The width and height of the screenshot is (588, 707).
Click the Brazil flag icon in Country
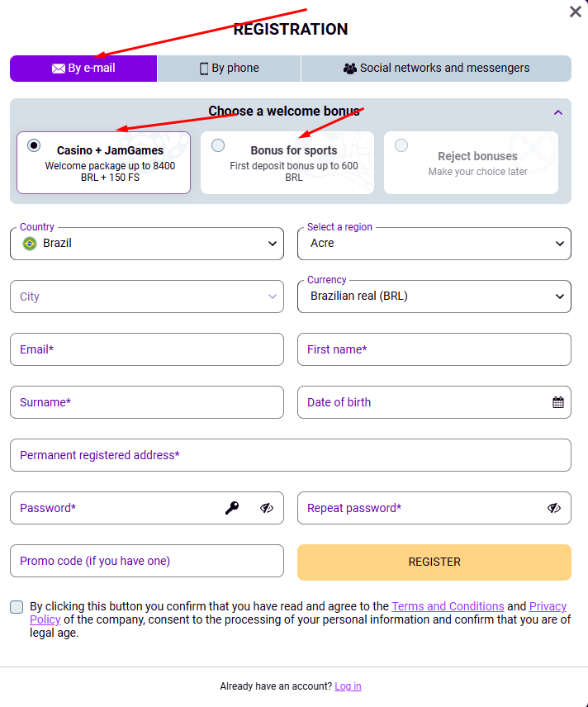click(x=30, y=244)
